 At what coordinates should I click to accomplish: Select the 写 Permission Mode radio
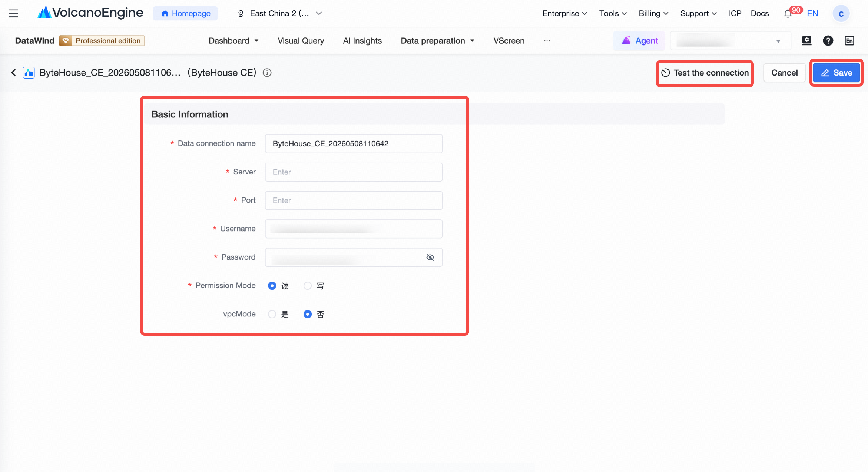pos(308,286)
